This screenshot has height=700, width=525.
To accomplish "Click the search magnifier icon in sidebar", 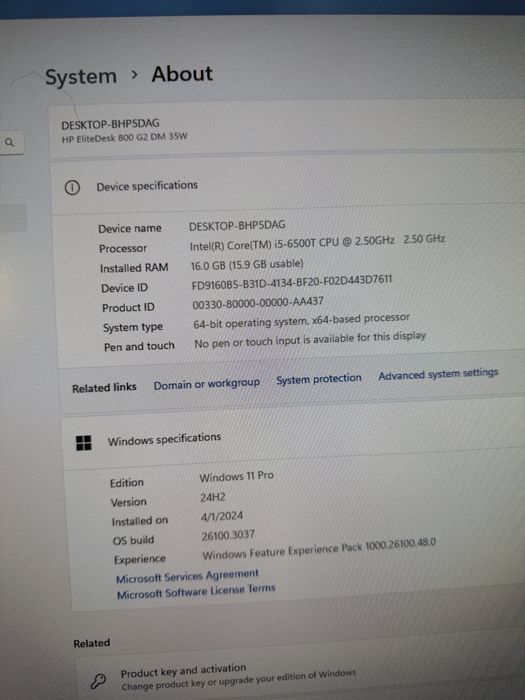I will click(x=9, y=142).
